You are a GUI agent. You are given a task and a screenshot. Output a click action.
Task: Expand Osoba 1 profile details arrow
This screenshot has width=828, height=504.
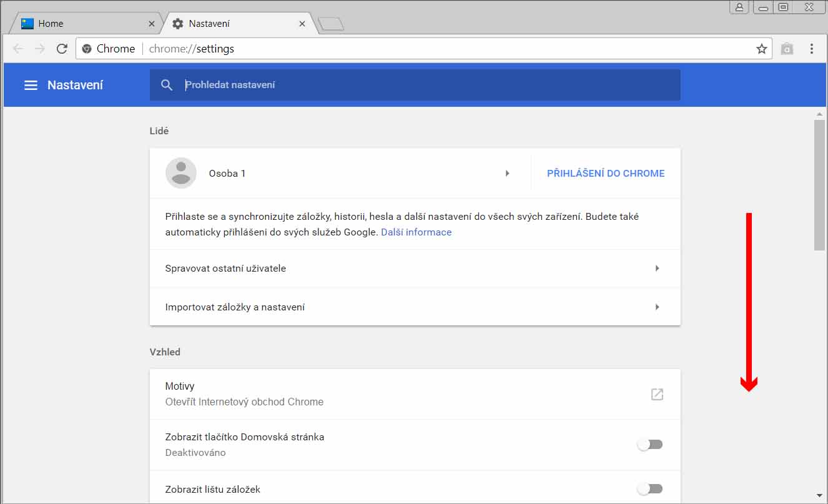click(x=508, y=174)
